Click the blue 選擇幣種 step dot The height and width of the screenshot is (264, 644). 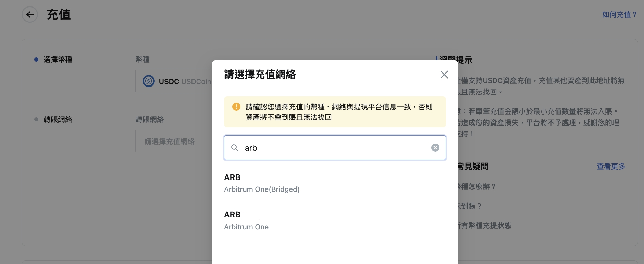point(36,60)
